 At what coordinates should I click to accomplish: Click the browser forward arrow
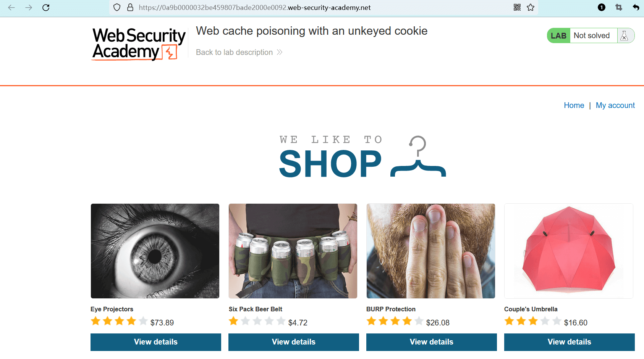click(29, 8)
